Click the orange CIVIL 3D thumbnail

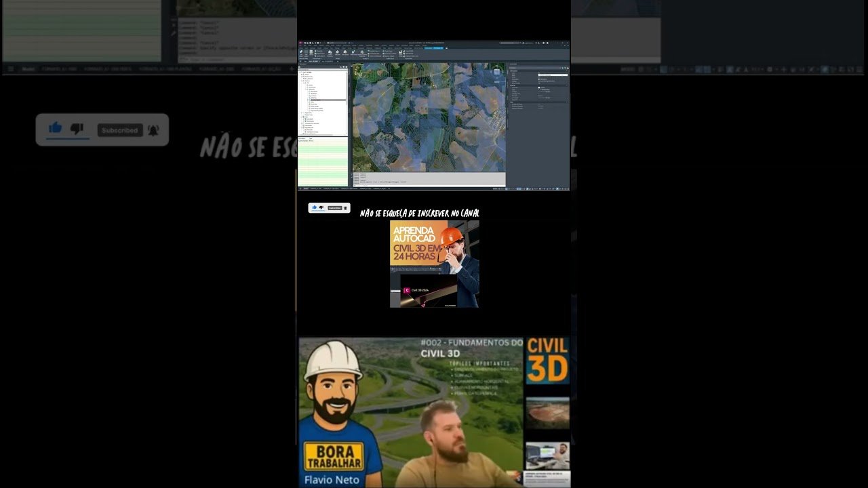[x=548, y=361]
